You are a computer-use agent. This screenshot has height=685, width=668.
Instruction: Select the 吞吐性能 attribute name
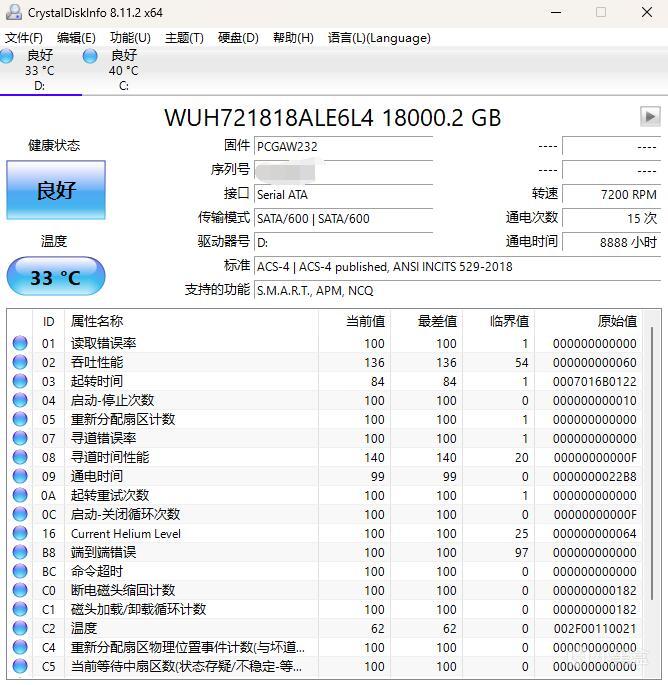point(97,362)
